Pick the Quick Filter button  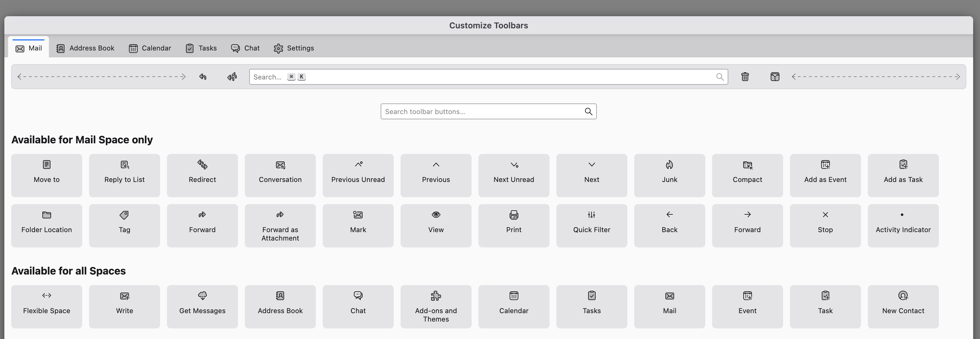pyautogui.click(x=591, y=225)
